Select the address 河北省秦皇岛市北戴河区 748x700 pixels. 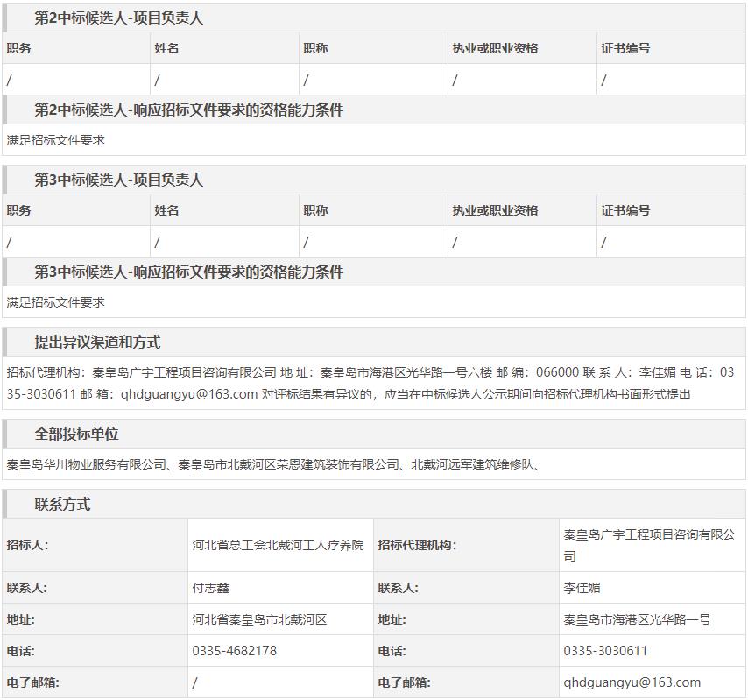coord(259,619)
